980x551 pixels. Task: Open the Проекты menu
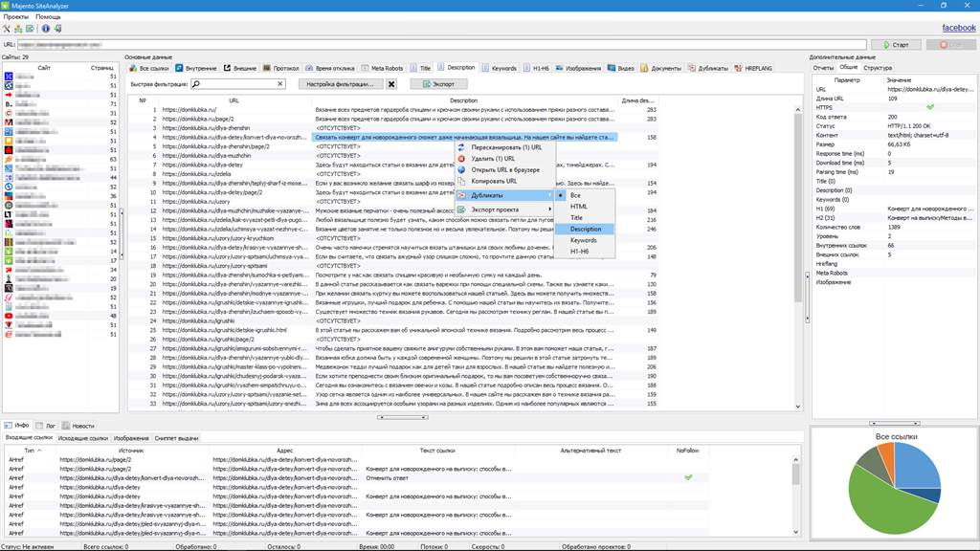tap(15, 16)
